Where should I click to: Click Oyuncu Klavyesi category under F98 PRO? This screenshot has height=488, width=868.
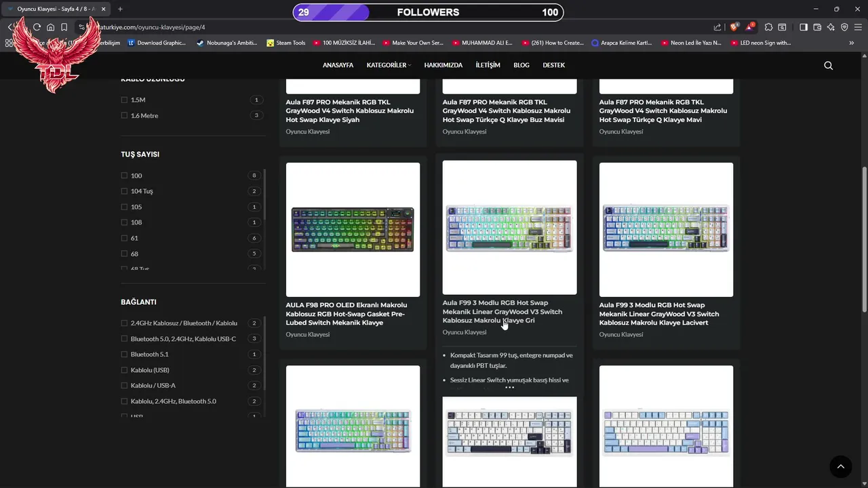(307, 335)
